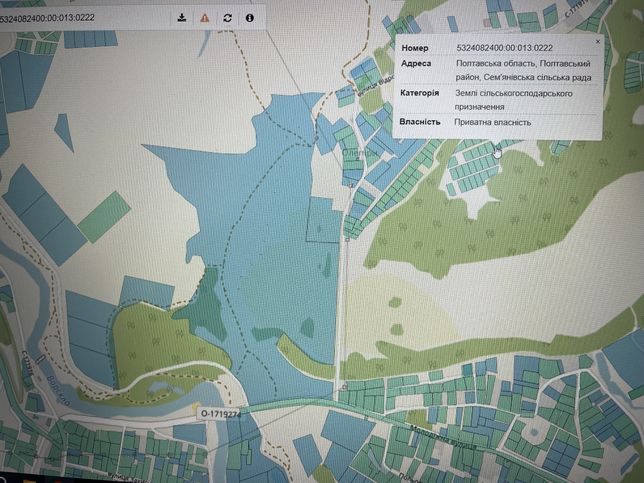Click the refresh arrows icon

[228, 18]
